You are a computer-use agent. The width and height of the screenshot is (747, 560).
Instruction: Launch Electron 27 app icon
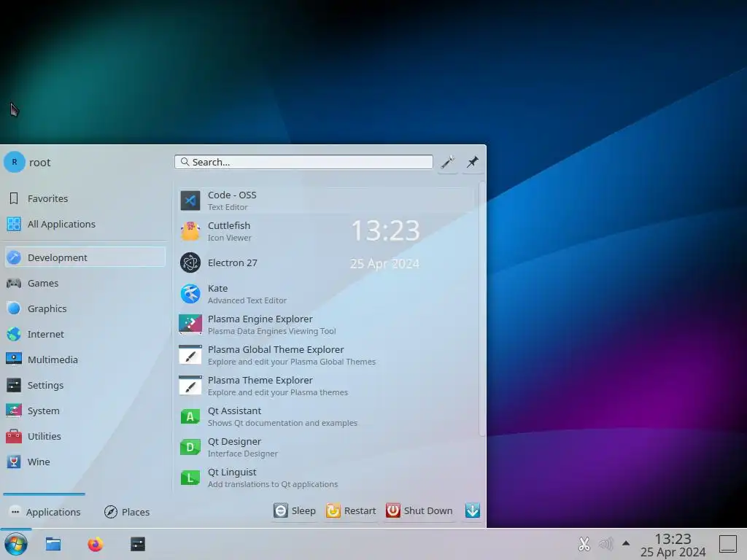[190, 262]
